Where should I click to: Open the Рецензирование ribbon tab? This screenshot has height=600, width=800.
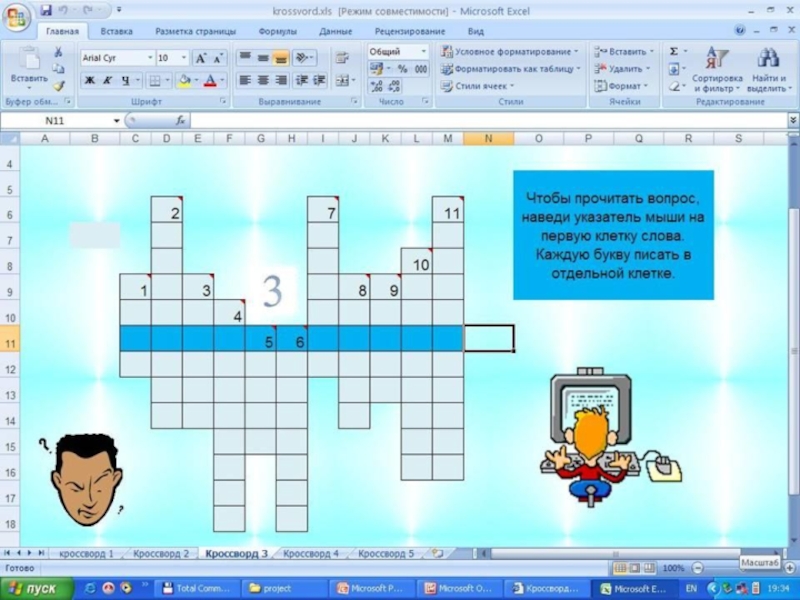click(410, 31)
